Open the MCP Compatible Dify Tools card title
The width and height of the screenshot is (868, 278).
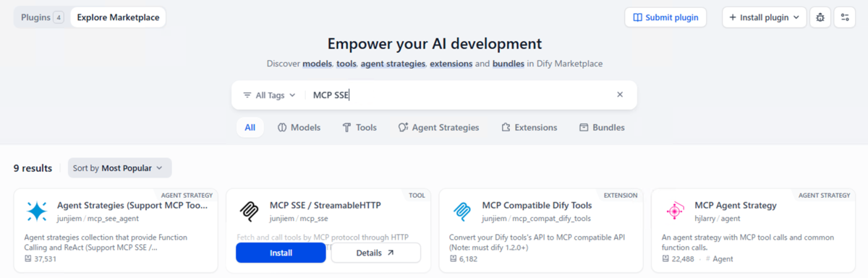click(537, 205)
